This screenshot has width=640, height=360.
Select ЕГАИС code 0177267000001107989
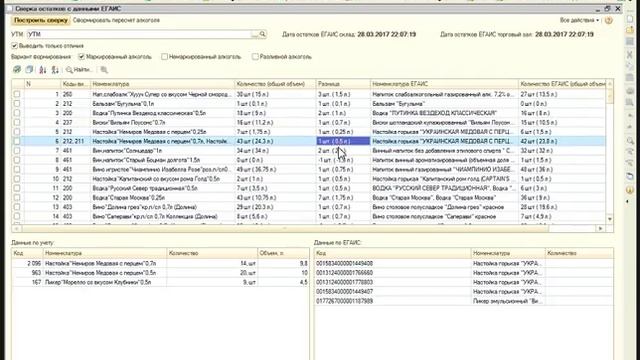tap(344, 301)
